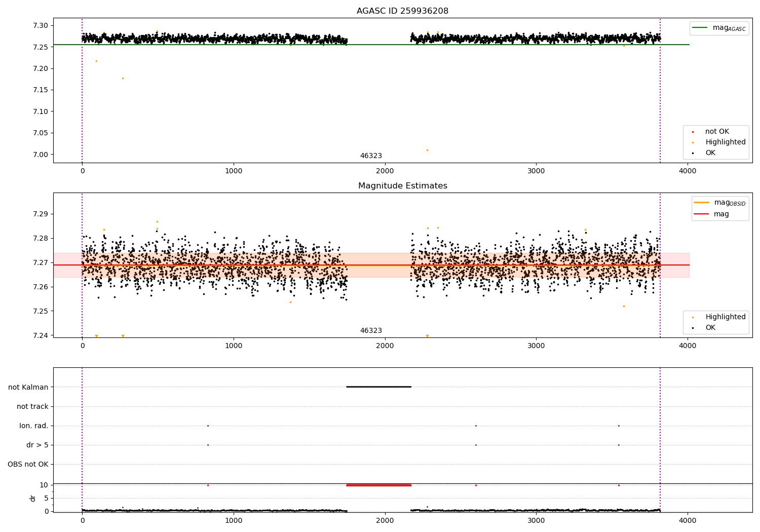The image size is (760, 532).
Task: Click the 7.30 y-tick of top plot
Action: [41, 25]
